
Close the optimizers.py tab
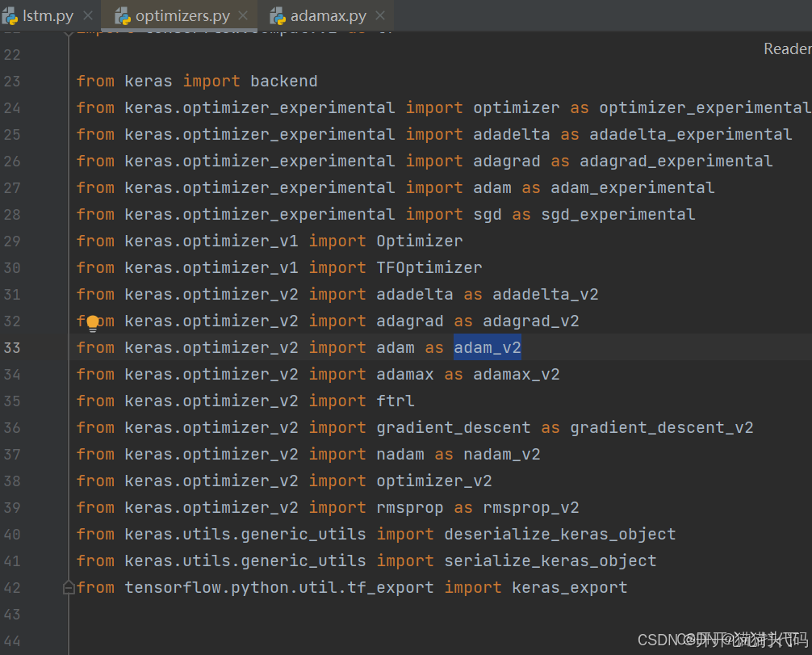(x=242, y=14)
